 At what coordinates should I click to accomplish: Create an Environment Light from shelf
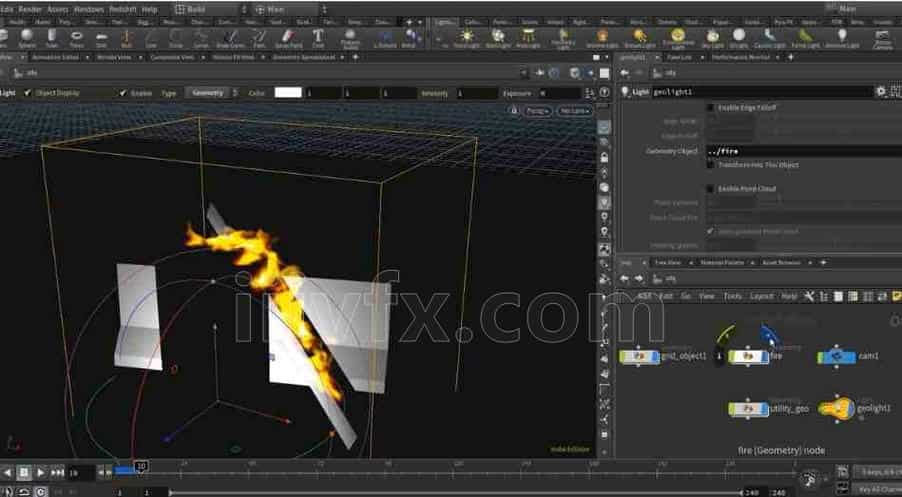678,37
